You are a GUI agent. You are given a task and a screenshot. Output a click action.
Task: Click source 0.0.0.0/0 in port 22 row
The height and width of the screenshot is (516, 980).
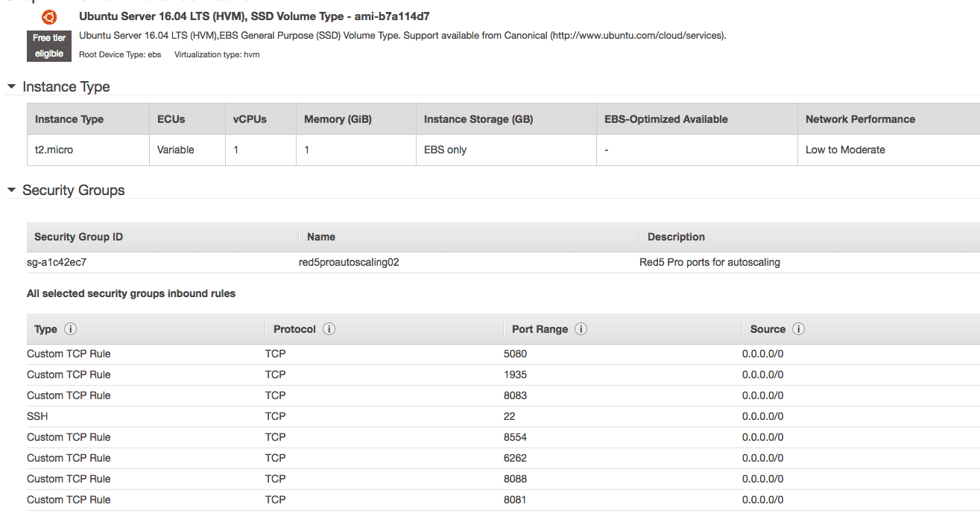(762, 416)
